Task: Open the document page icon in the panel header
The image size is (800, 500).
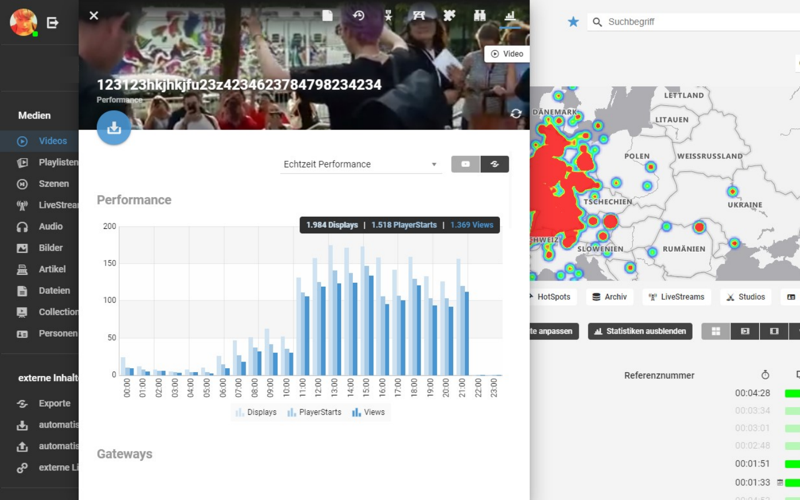Action: [328, 16]
